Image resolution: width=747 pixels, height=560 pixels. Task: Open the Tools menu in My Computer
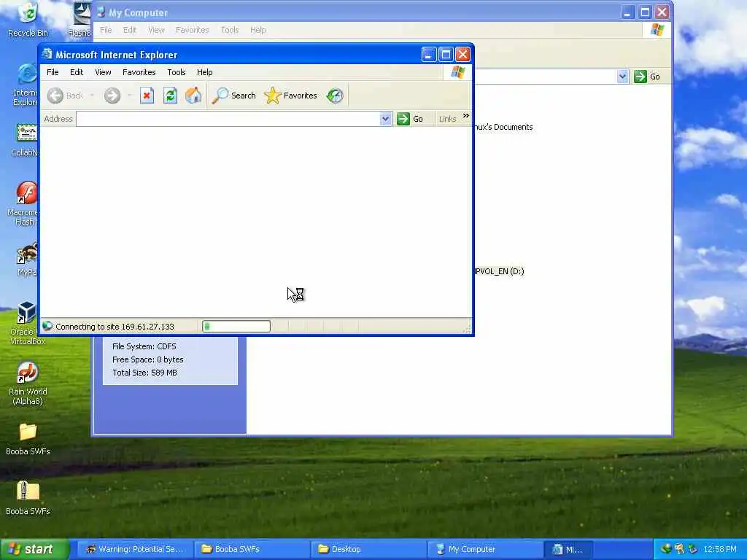[x=230, y=30]
